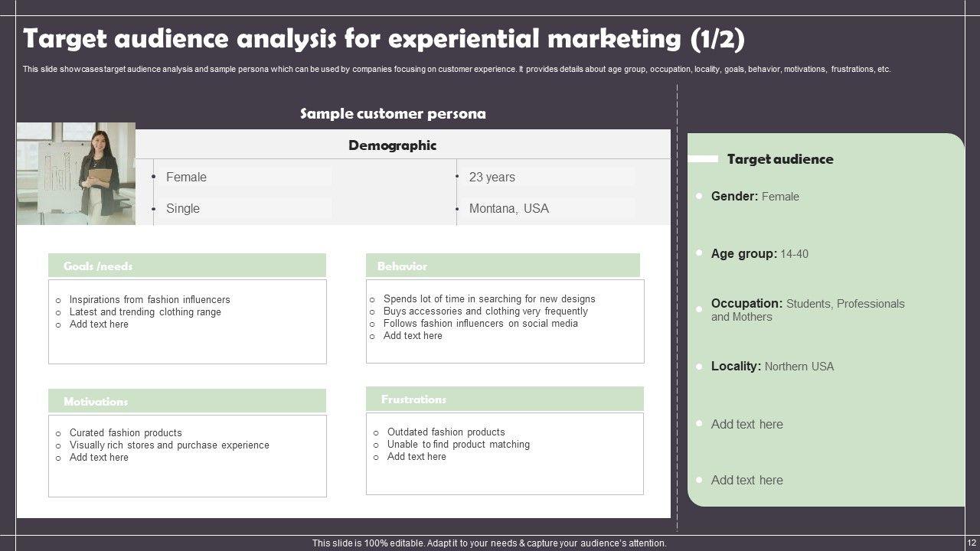Click the Behavior green header
Viewport: 980px width, 551px height.
click(502, 266)
